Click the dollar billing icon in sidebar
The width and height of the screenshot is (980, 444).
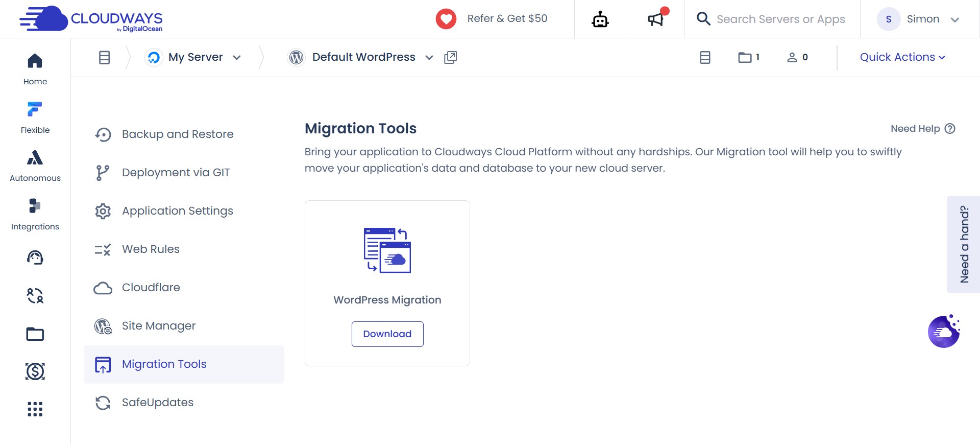(35, 371)
